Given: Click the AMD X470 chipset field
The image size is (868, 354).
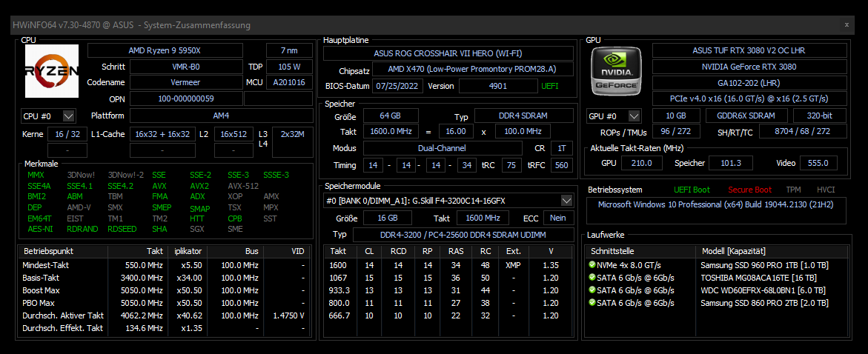Looking at the screenshot, I should click(472, 69).
